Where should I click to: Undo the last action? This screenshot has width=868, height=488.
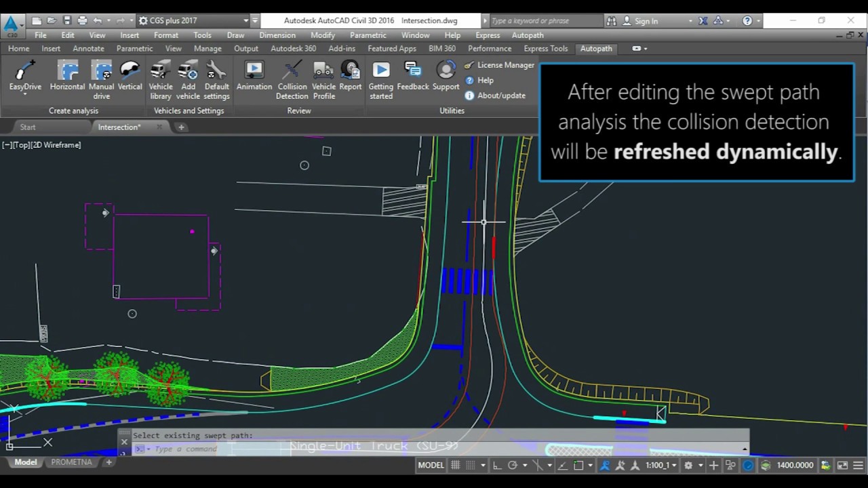[98, 21]
